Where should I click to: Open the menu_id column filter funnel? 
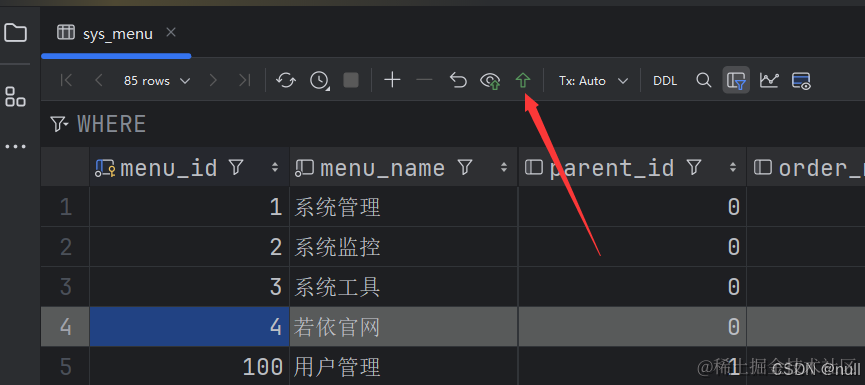click(236, 167)
